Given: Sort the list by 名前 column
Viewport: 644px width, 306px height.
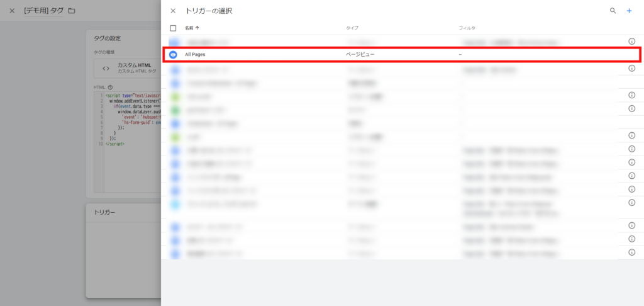Looking at the screenshot, I should tap(192, 28).
